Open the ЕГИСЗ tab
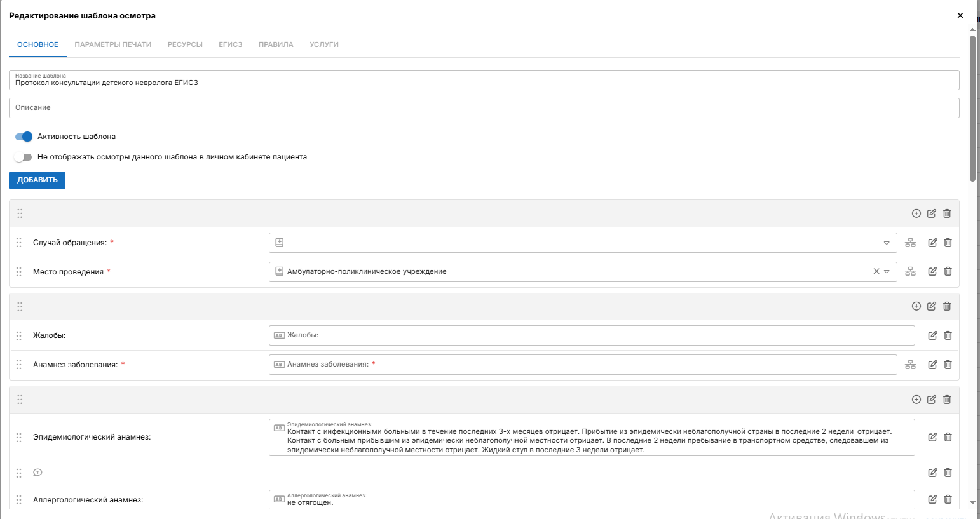Image resolution: width=980 pixels, height=519 pixels. (230, 44)
